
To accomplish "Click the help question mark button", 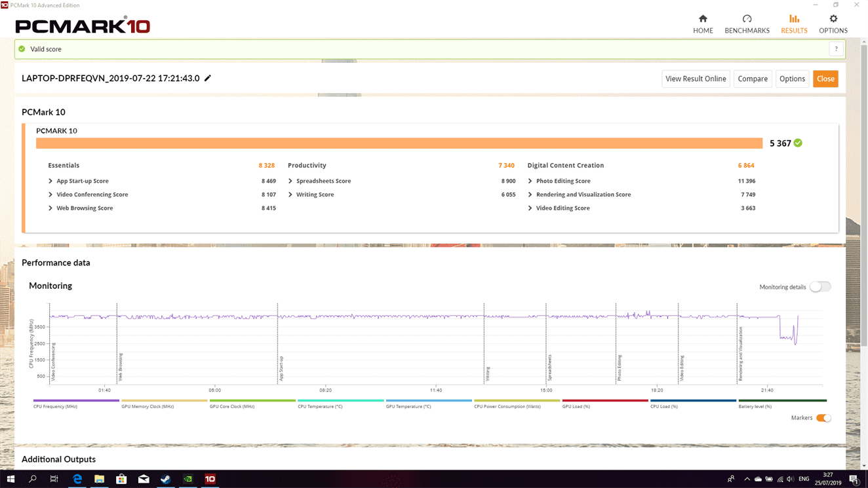I will click(x=836, y=49).
